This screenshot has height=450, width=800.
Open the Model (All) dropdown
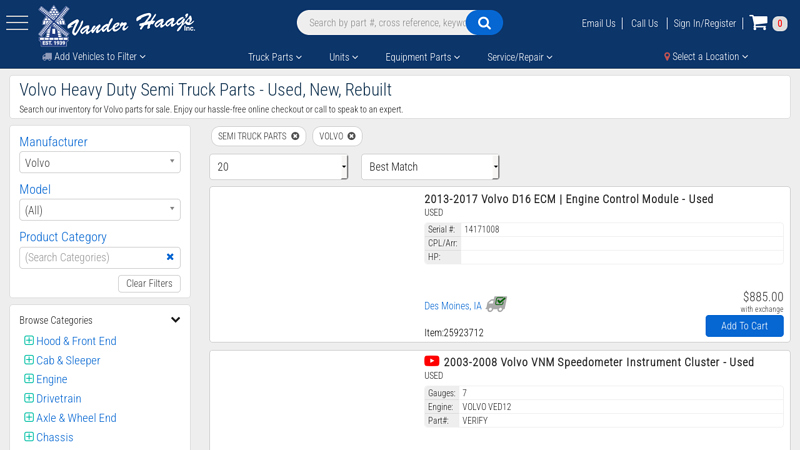[x=100, y=210]
